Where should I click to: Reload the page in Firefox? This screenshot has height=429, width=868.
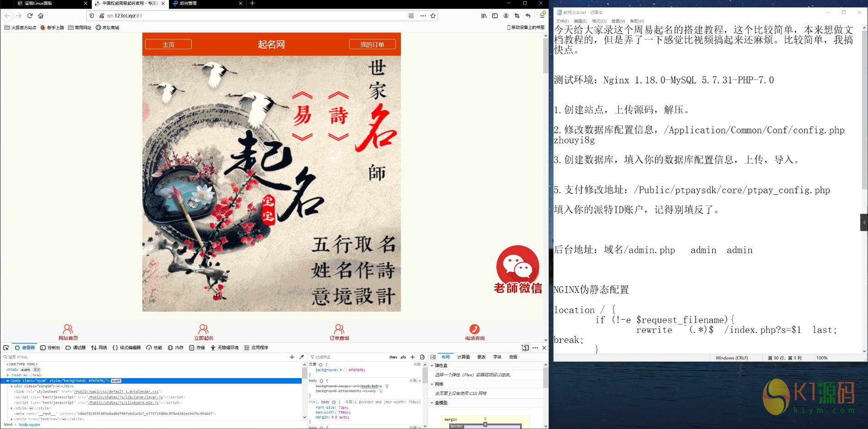pos(30,16)
